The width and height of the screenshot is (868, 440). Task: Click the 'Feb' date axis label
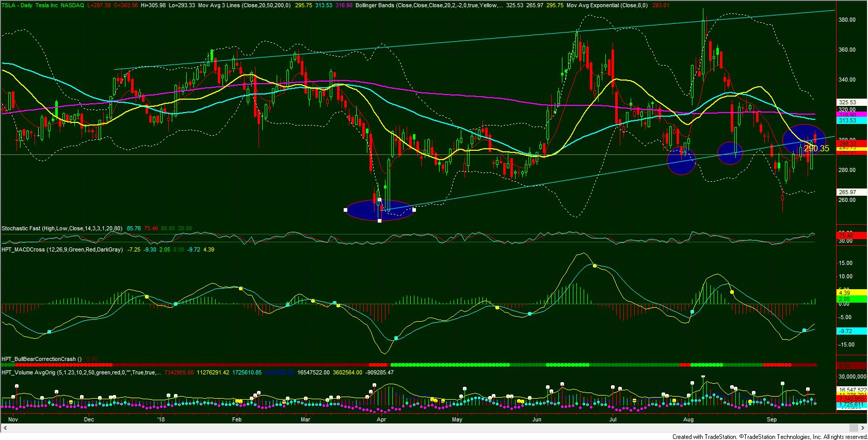click(237, 419)
